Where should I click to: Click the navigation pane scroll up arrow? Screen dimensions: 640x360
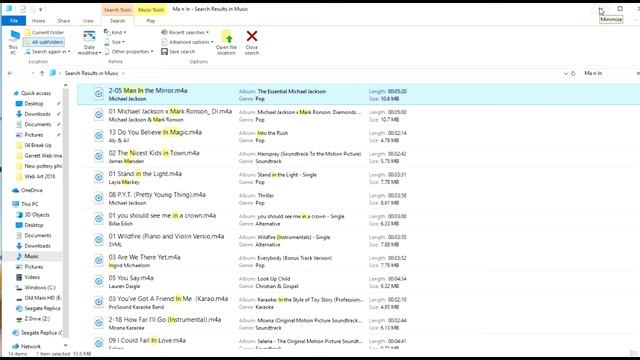[x=65, y=85]
